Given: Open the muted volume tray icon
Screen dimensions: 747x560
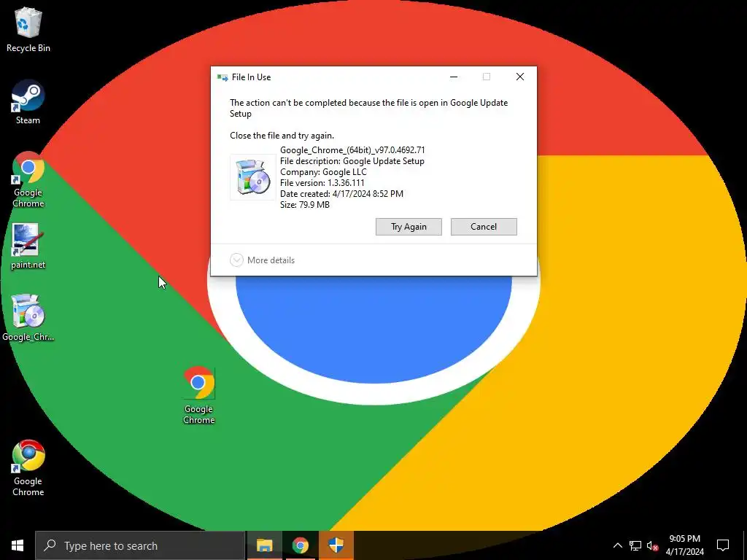Looking at the screenshot, I should coord(652,545).
